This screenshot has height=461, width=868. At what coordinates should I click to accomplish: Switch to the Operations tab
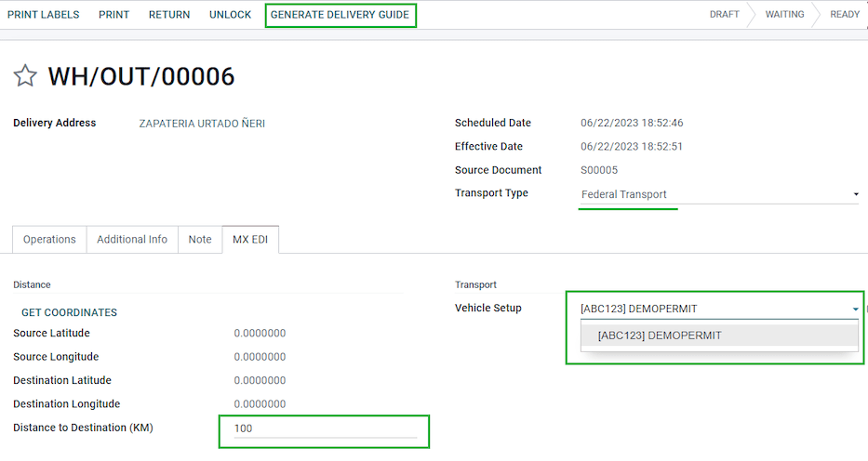[49, 239]
